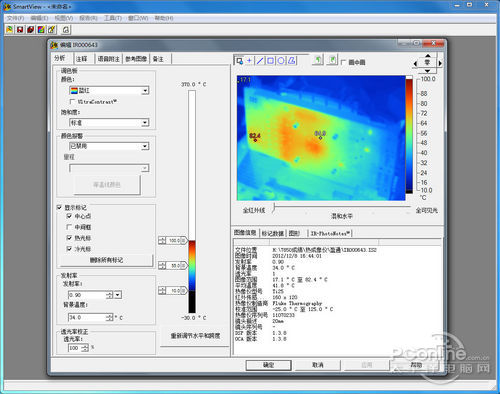The height and width of the screenshot is (394, 500).
Task: Open the 视图(V) menu
Action: click(x=64, y=18)
